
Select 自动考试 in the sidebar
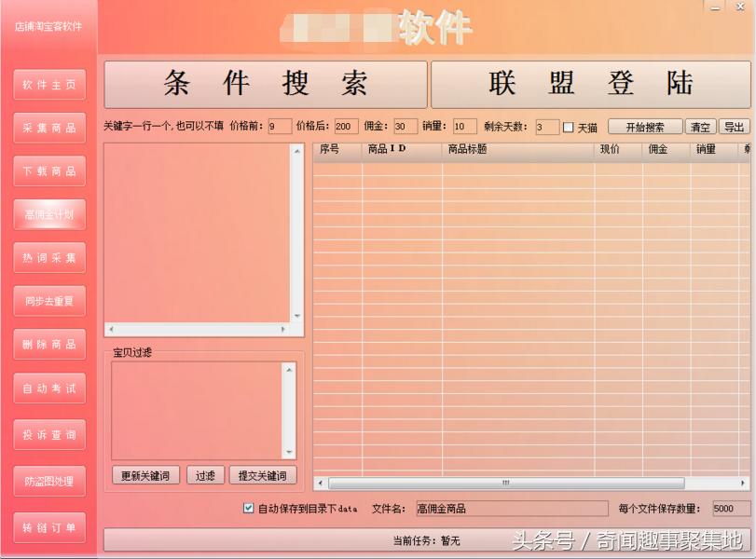tap(48, 389)
